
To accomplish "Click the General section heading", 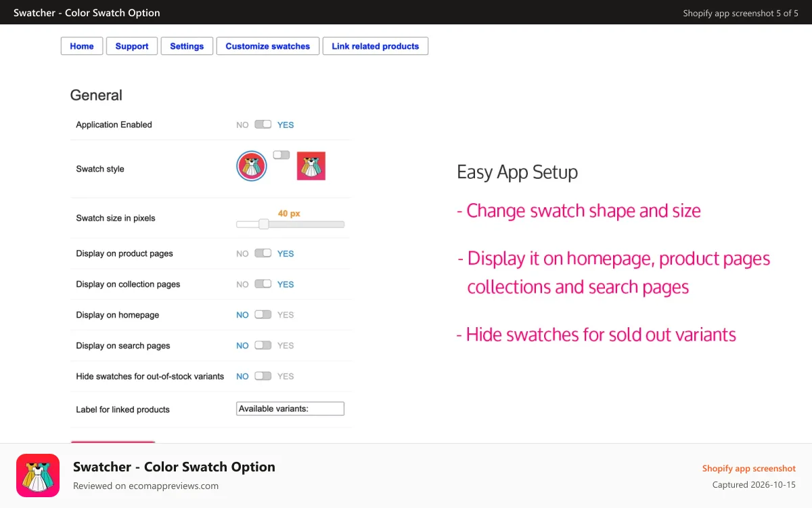I will coord(96,96).
